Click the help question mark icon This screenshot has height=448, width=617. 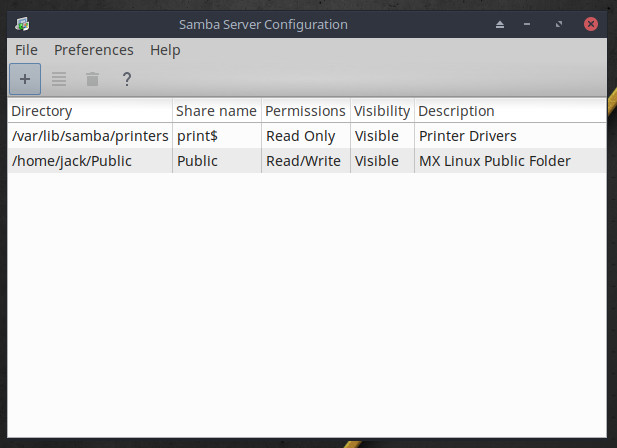click(126, 79)
